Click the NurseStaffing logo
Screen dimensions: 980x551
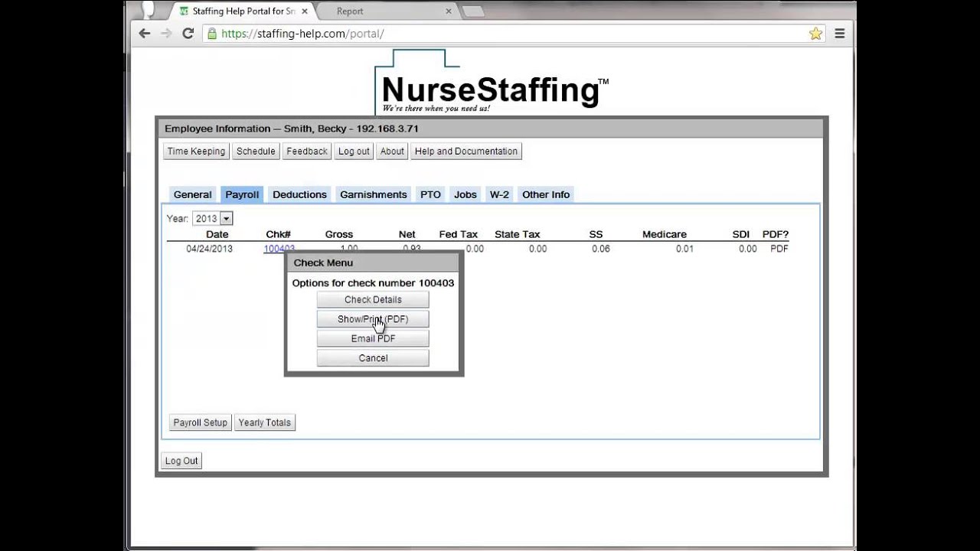492,83
